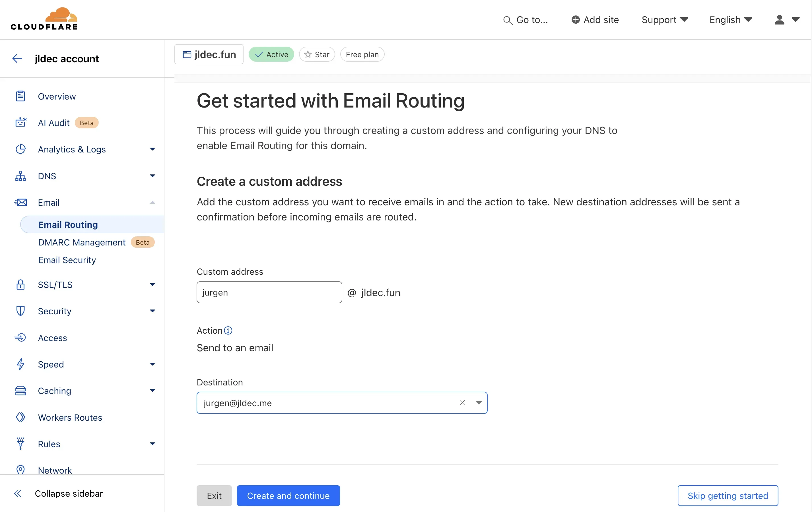Clear destination with the X icon

coord(462,402)
